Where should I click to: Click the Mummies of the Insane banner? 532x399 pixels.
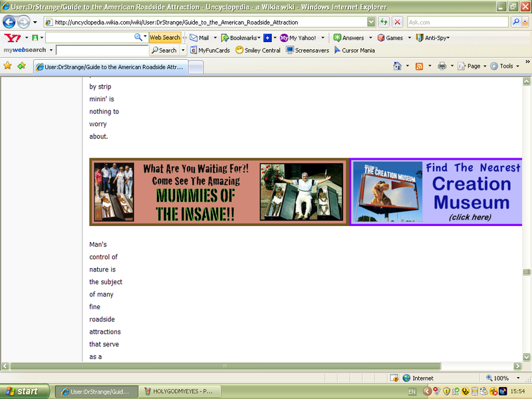pyautogui.click(x=219, y=192)
